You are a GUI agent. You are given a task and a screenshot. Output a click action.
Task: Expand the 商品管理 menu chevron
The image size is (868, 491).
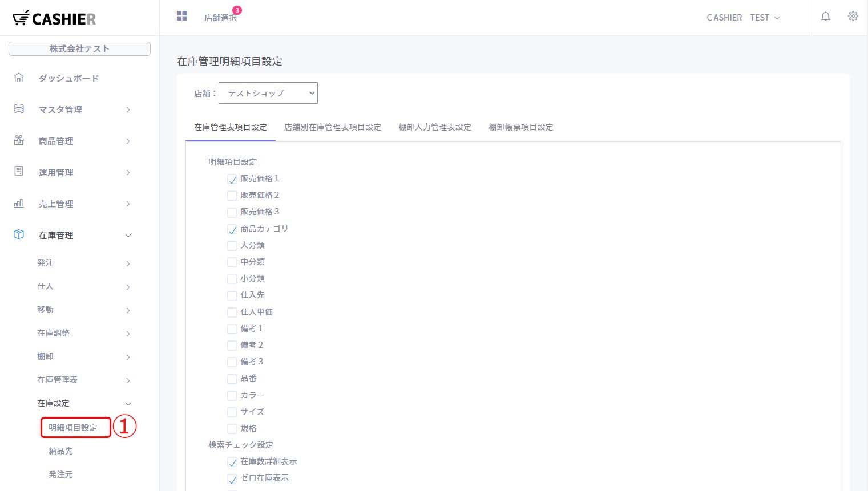click(128, 141)
